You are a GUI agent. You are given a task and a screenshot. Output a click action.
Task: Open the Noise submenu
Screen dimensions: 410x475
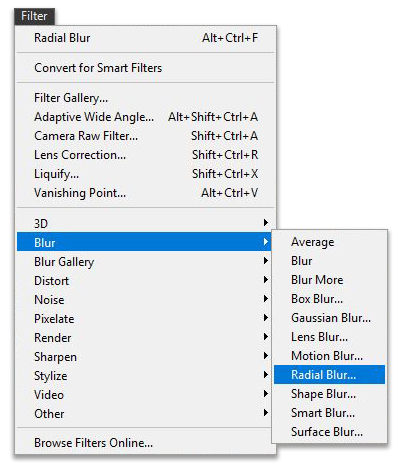click(144, 299)
